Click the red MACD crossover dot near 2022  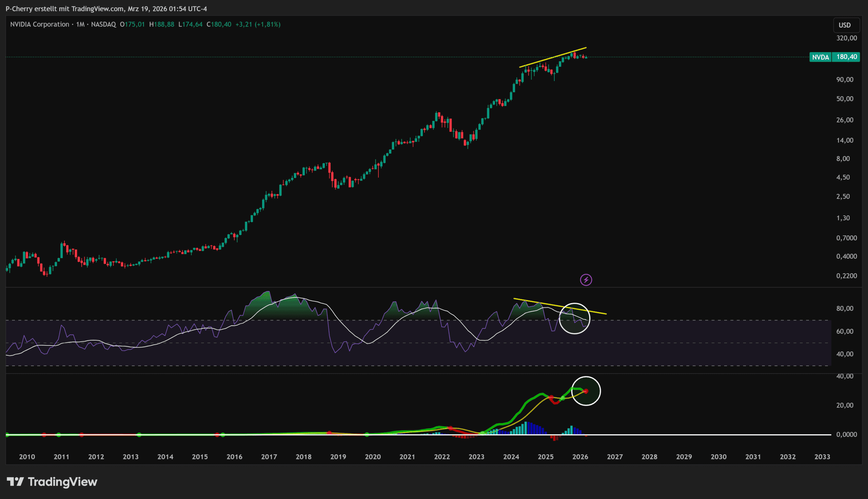[450, 428]
